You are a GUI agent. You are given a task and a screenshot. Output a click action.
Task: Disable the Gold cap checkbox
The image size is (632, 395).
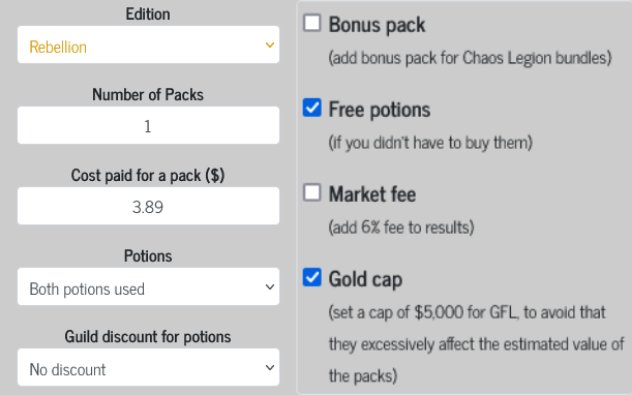click(312, 277)
